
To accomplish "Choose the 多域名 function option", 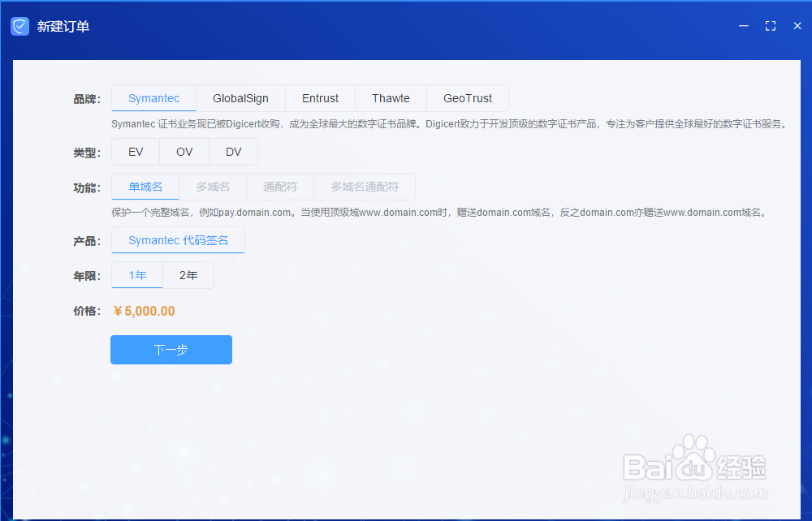I will (x=213, y=187).
